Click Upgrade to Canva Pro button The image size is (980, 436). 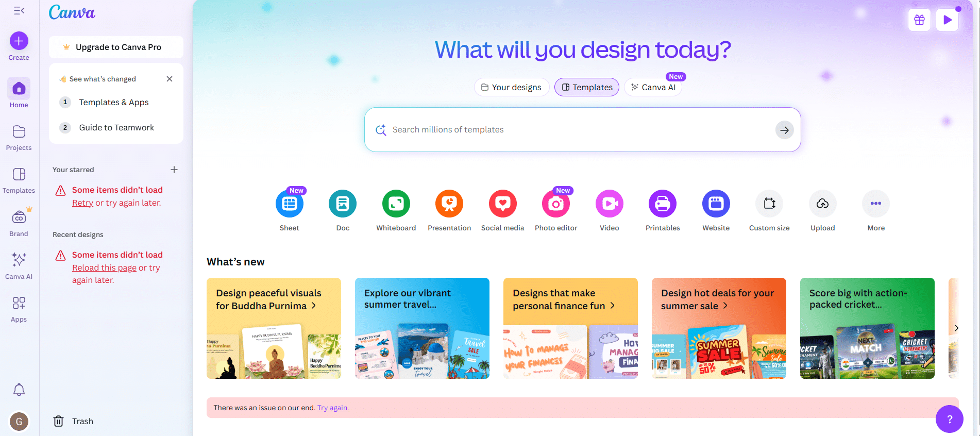coord(116,47)
